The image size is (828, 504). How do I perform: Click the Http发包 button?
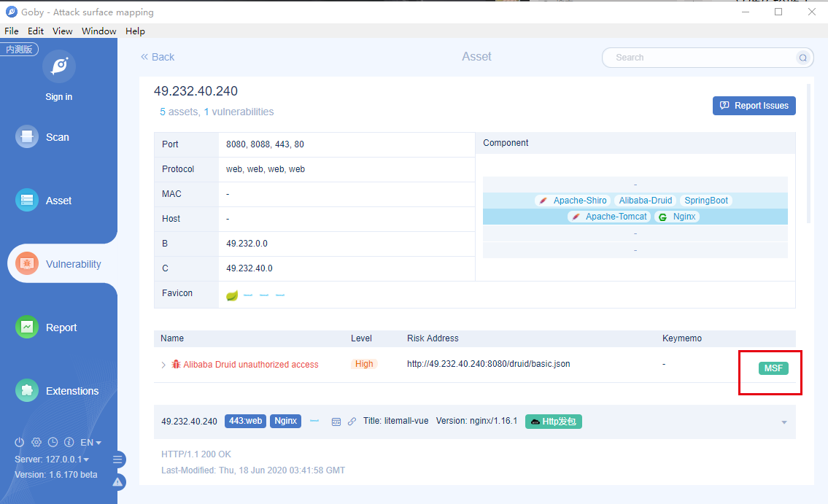(x=554, y=422)
